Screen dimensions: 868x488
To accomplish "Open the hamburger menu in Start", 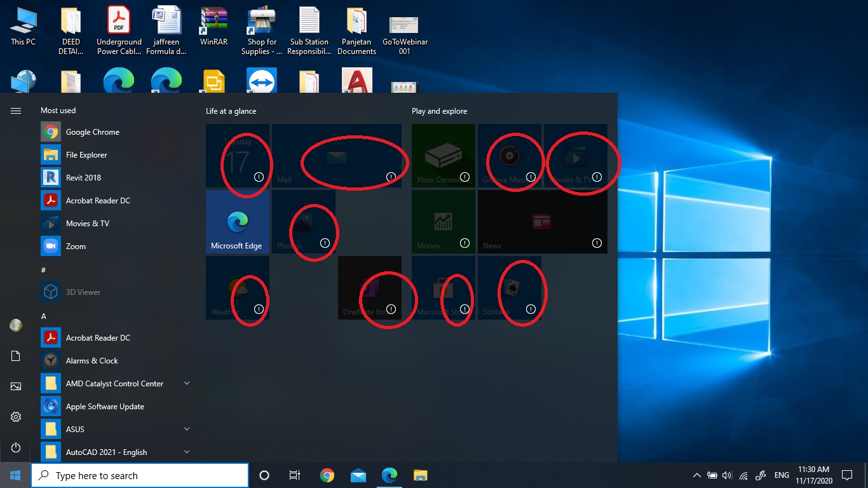I will 16,110.
